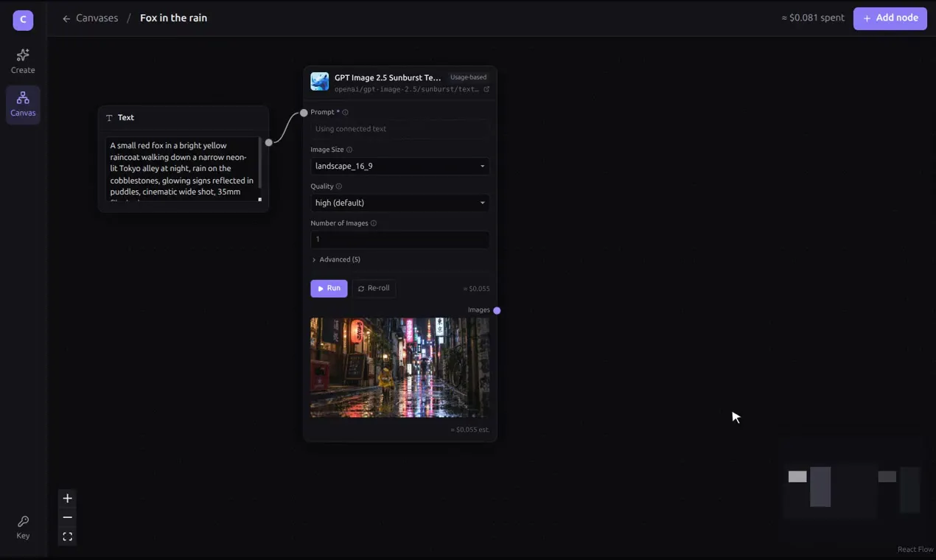Viewport: 936px width, 560px height.
Task: Click the purple C logo
Action: 23,20
